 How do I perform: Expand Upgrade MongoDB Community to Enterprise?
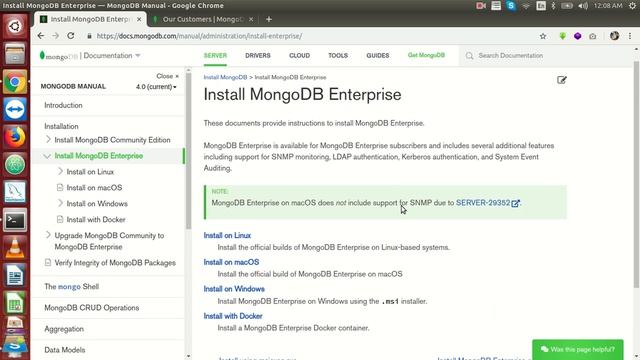[48, 235]
